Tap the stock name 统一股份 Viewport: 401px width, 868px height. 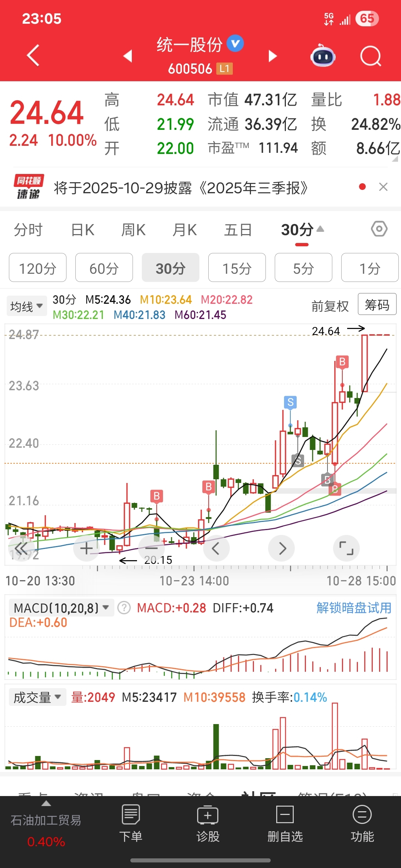pyautogui.click(x=189, y=45)
